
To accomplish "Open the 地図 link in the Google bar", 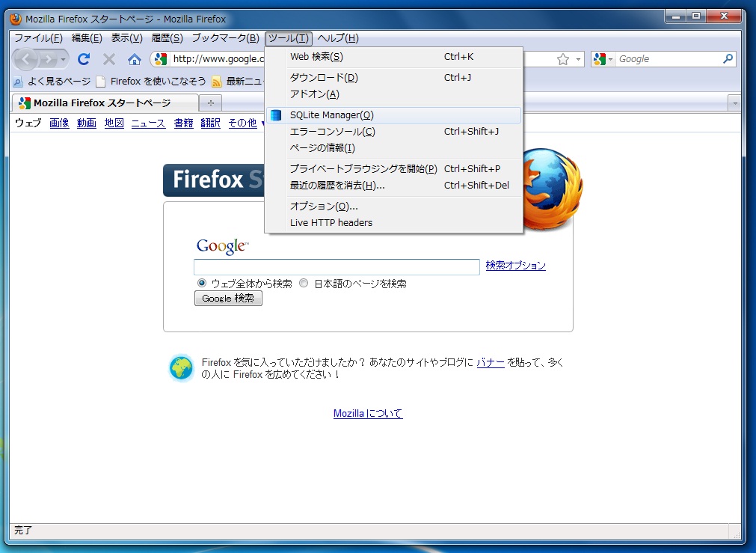I will pyautogui.click(x=114, y=123).
